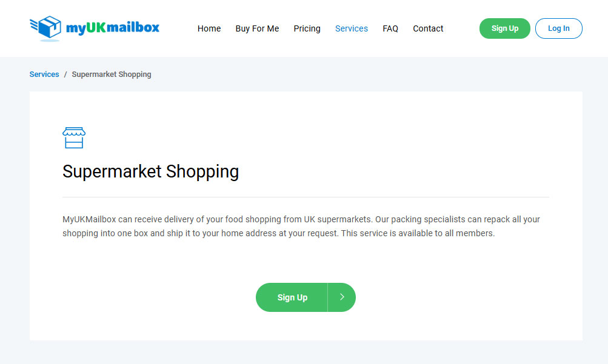
Task: Click the storefront icon above the heading
Action: 74,137
